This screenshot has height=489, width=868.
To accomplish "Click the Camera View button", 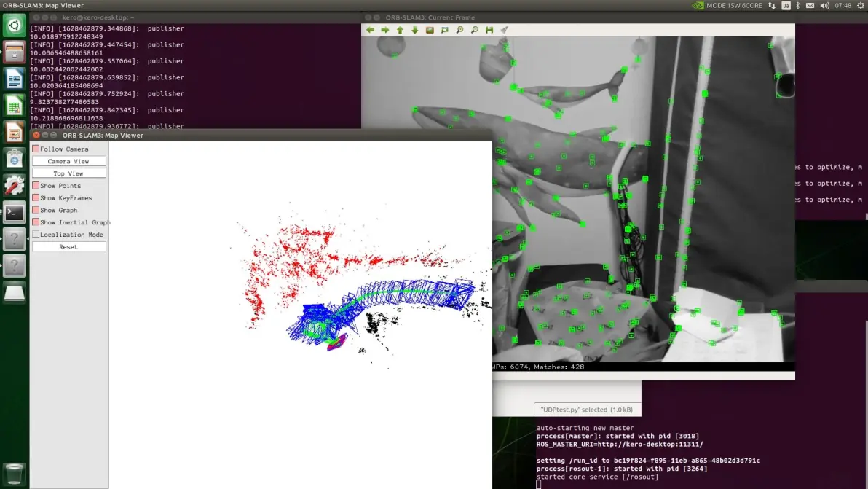I will [68, 161].
